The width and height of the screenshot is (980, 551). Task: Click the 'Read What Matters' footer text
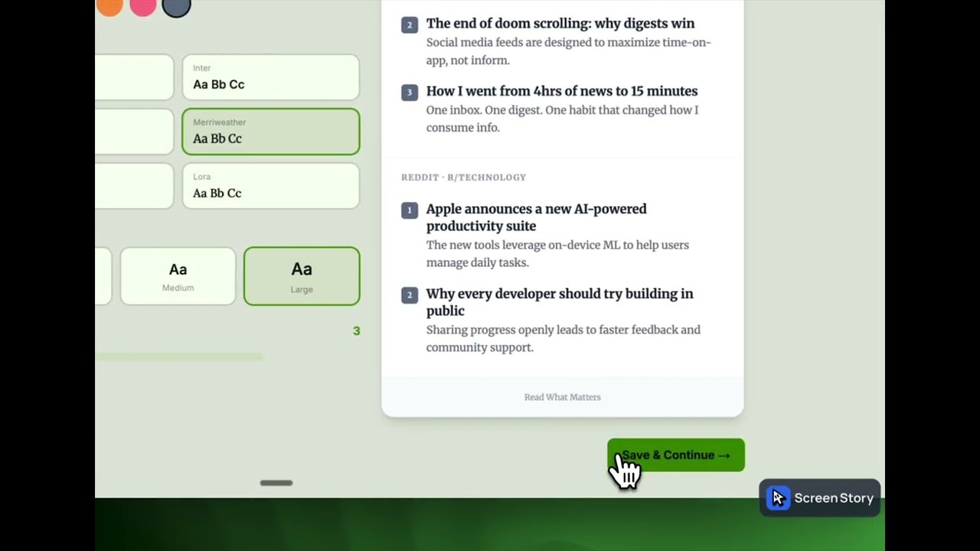click(563, 397)
